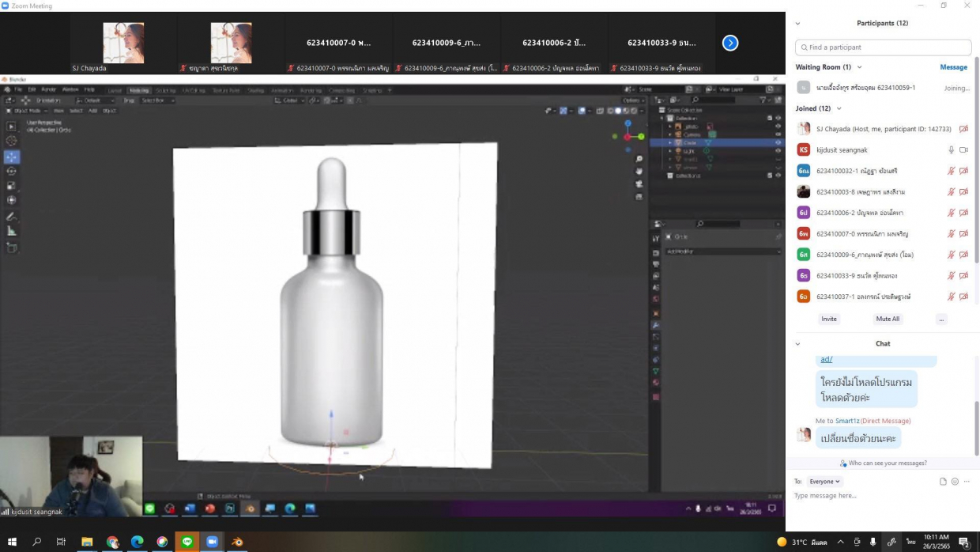Click the Message link for Waiting Room
This screenshot has width=980, height=552.
(953, 67)
